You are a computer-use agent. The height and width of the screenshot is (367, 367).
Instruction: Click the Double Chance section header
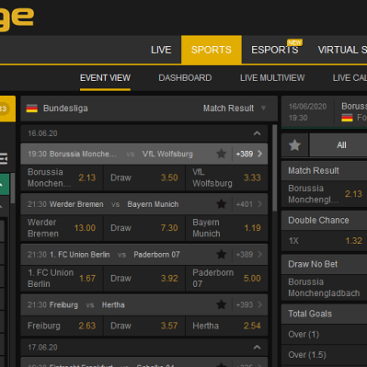point(324,220)
